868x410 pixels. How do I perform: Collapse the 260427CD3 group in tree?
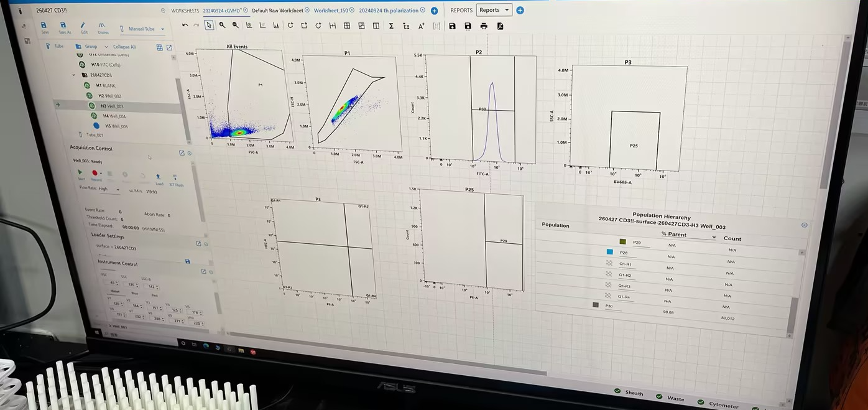pyautogui.click(x=73, y=75)
